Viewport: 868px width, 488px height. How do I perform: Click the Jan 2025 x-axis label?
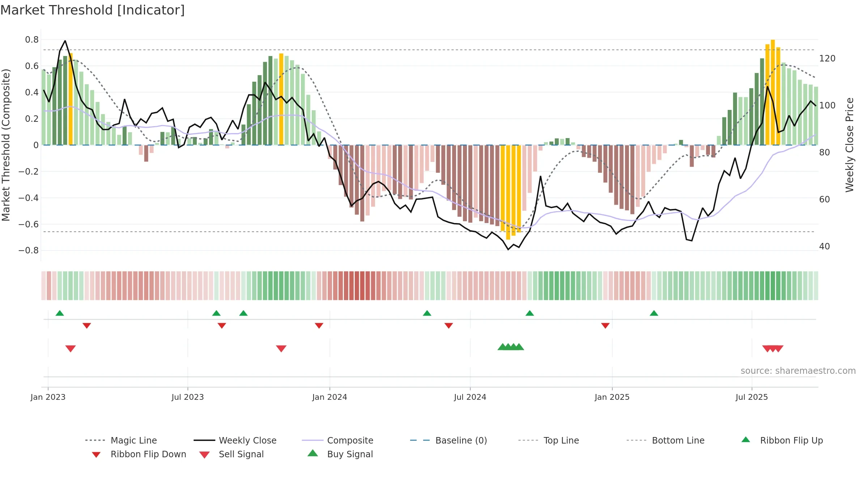[x=612, y=397]
